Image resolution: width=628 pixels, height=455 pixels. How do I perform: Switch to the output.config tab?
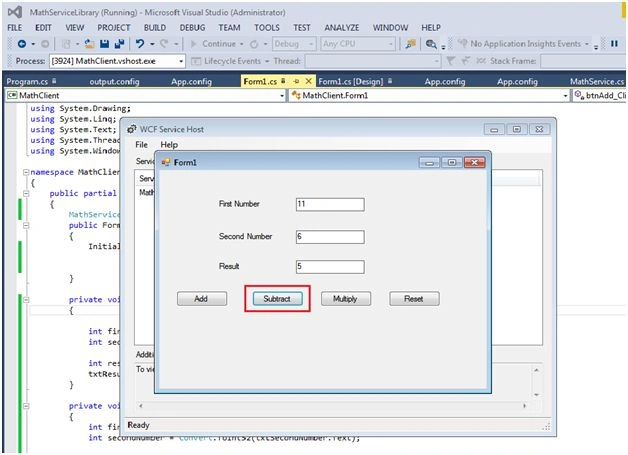tap(114, 81)
